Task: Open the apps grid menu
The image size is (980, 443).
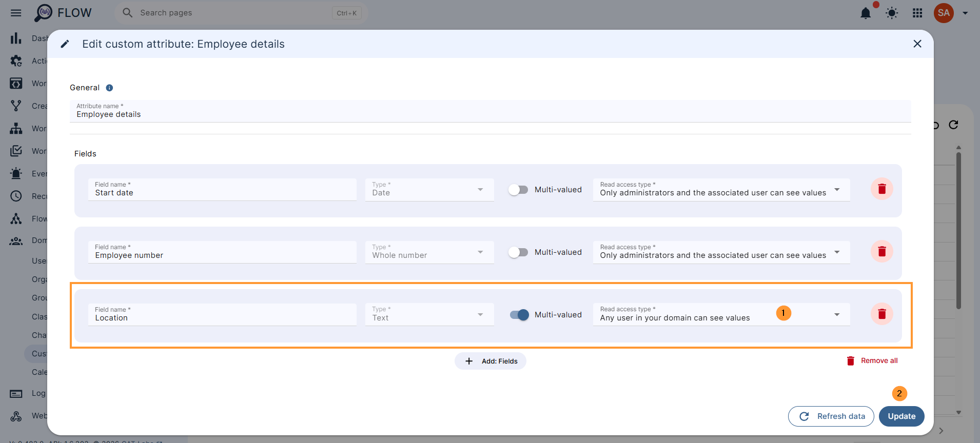Action: click(x=917, y=13)
